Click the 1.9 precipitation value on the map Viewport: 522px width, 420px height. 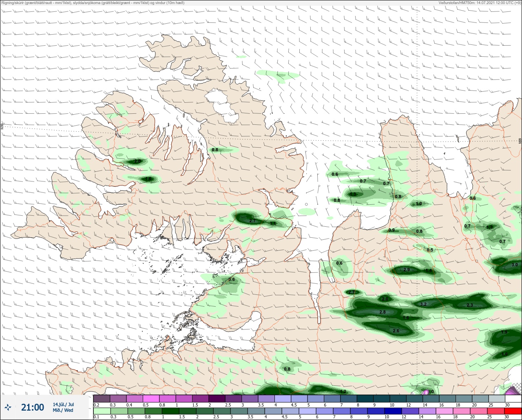pos(504,332)
